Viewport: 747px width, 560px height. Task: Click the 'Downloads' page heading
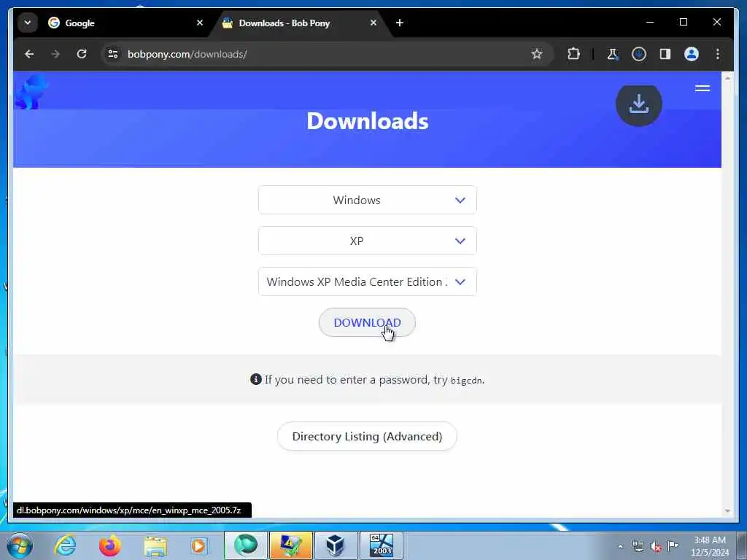tap(368, 121)
